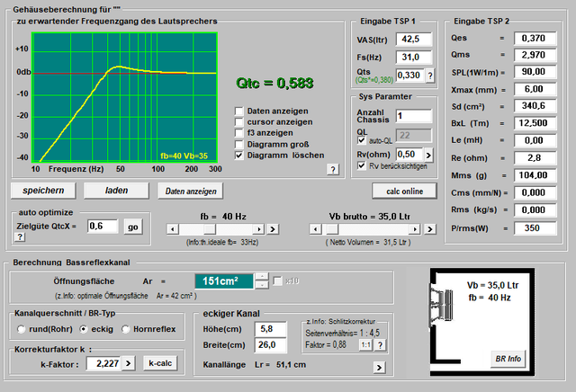The height and width of the screenshot is (392, 576).
Task: Choose the Hornreflex radio option
Action: (x=127, y=328)
